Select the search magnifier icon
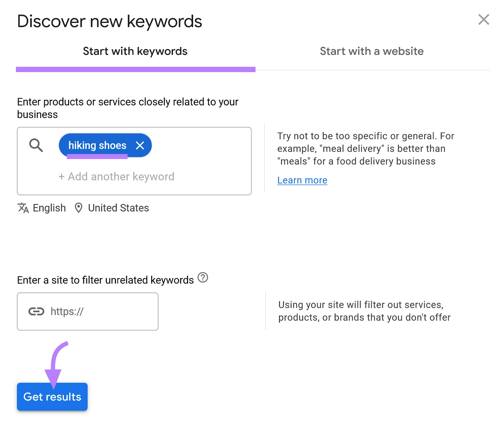 pyautogui.click(x=36, y=145)
